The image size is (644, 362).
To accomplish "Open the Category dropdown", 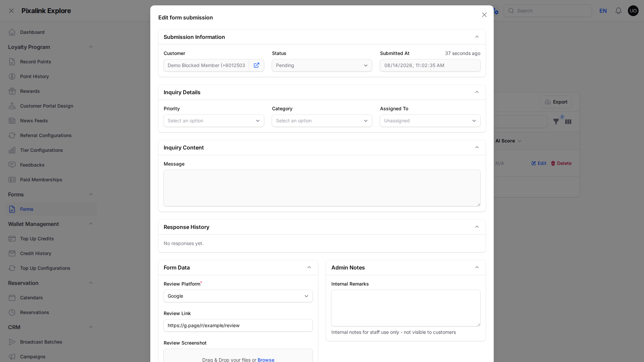I will click(x=322, y=121).
